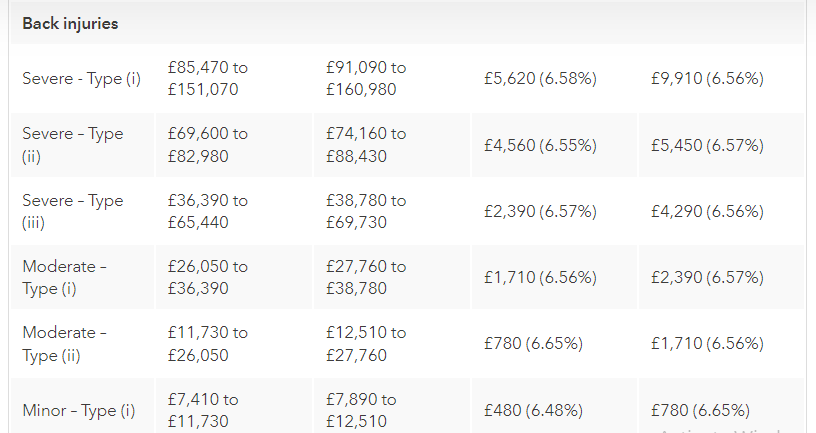This screenshot has height=433, width=816.
Task: Click the £85,470 to £151,070 cell
Action: tap(208, 79)
